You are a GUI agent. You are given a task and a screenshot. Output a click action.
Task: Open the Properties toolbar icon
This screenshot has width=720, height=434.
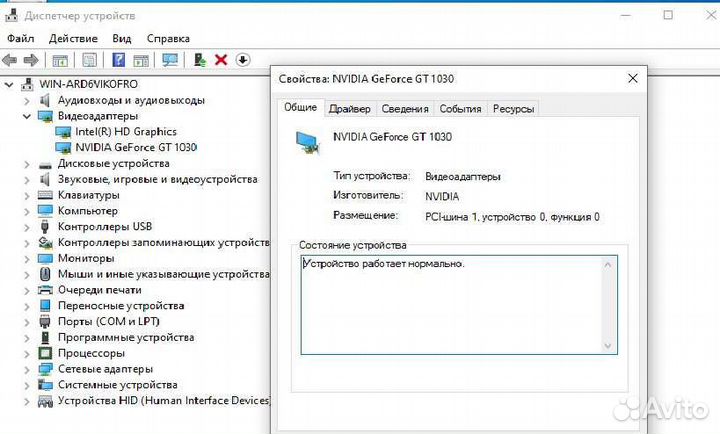[89, 60]
